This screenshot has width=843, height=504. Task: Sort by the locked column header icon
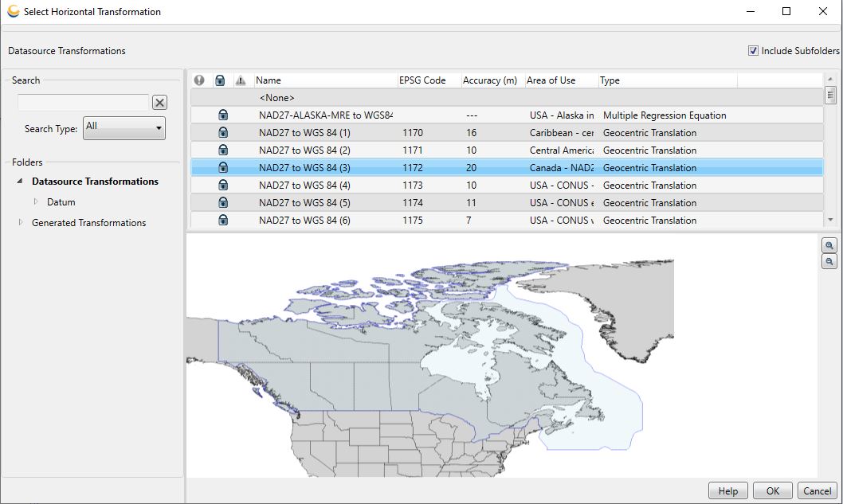pyautogui.click(x=220, y=80)
